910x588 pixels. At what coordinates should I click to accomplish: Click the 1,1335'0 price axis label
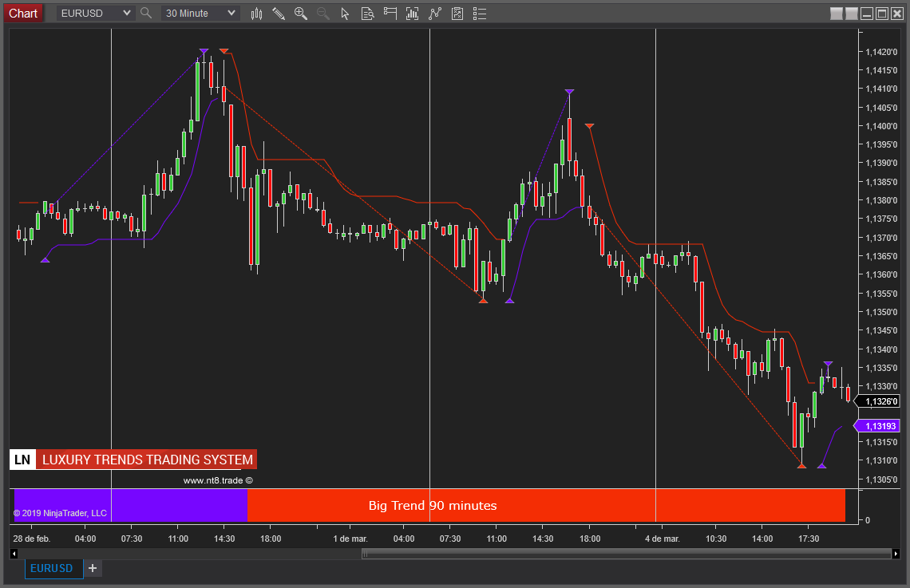(x=881, y=369)
